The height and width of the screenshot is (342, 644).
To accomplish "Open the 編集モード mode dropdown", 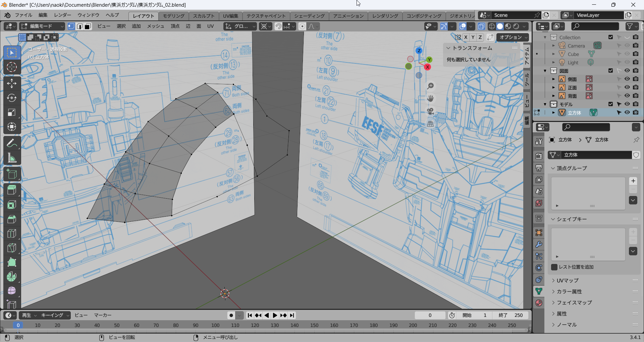I will [x=42, y=26].
